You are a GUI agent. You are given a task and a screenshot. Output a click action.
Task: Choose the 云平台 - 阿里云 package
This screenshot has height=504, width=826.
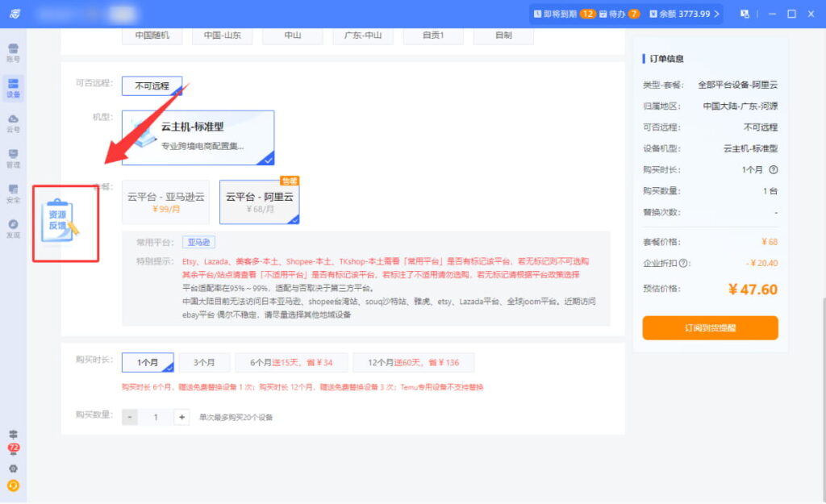click(260, 202)
